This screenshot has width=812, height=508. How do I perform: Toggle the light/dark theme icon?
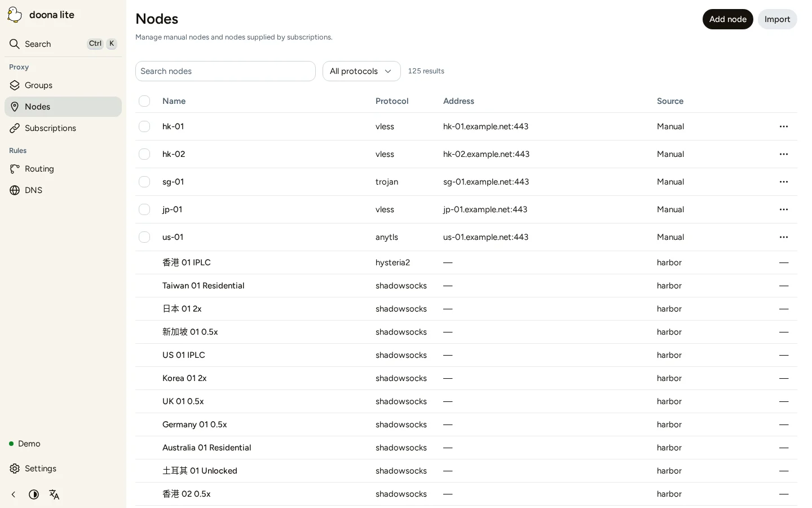click(x=34, y=494)
